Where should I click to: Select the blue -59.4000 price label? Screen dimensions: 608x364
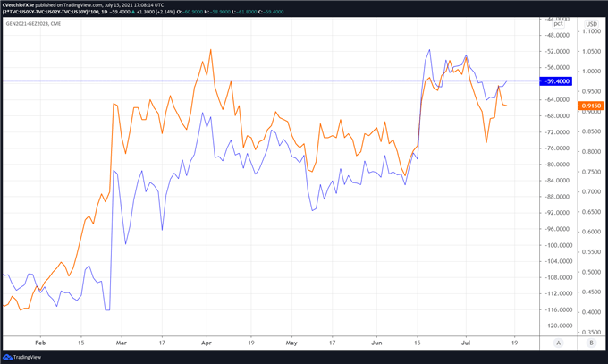(x=555, y=81)
